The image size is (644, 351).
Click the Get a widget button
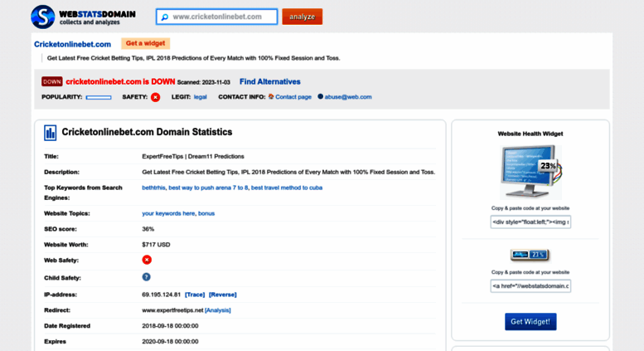coord(145,43)
